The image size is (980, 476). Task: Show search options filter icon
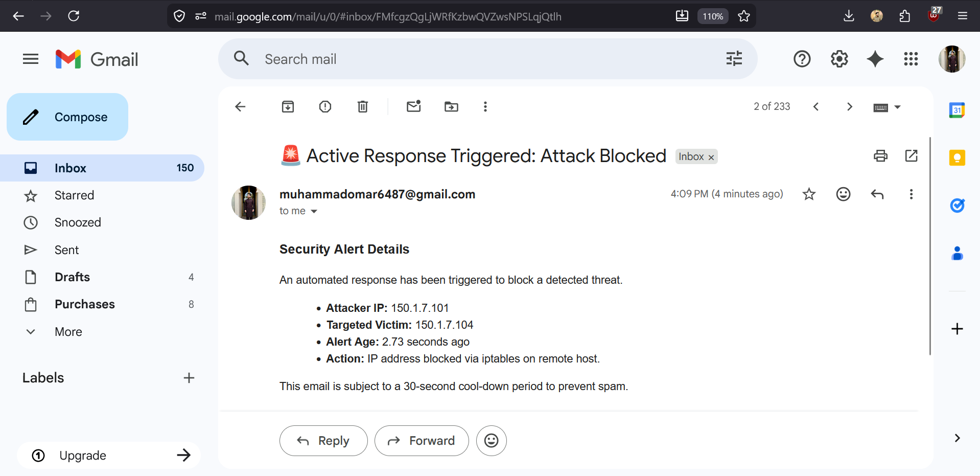coord(734,59)
